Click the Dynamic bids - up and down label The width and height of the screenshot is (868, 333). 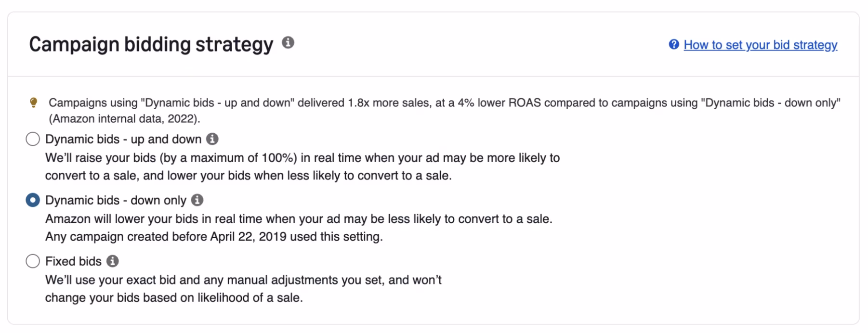[x=123, y=139]
